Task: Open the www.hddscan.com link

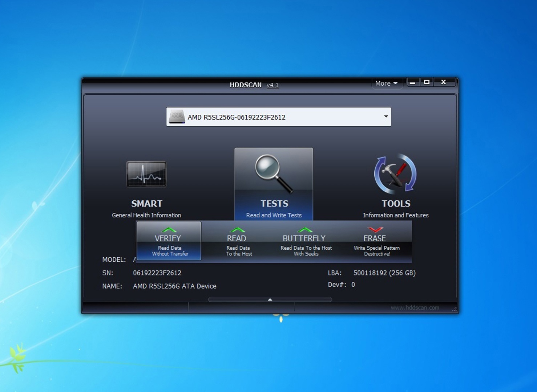Action: pyautogui.click(x=415, y=308)
